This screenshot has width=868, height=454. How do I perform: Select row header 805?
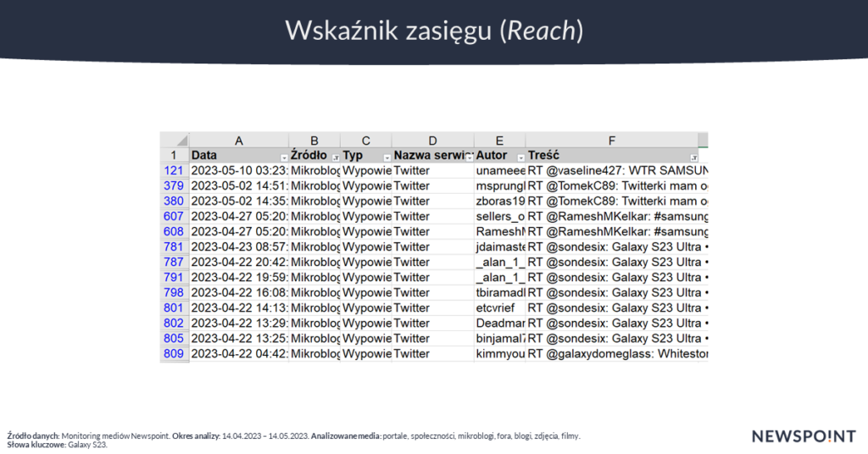click(175, 338)
